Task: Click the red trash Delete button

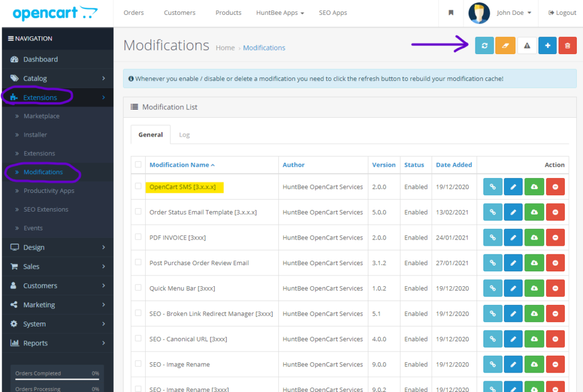Action: pyautogui.click(x=568, y=46)
